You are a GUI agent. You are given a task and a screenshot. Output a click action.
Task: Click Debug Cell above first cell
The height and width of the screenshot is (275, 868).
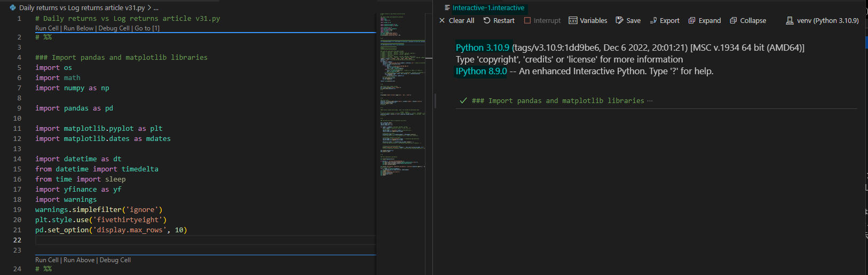[x=114, y=28]
